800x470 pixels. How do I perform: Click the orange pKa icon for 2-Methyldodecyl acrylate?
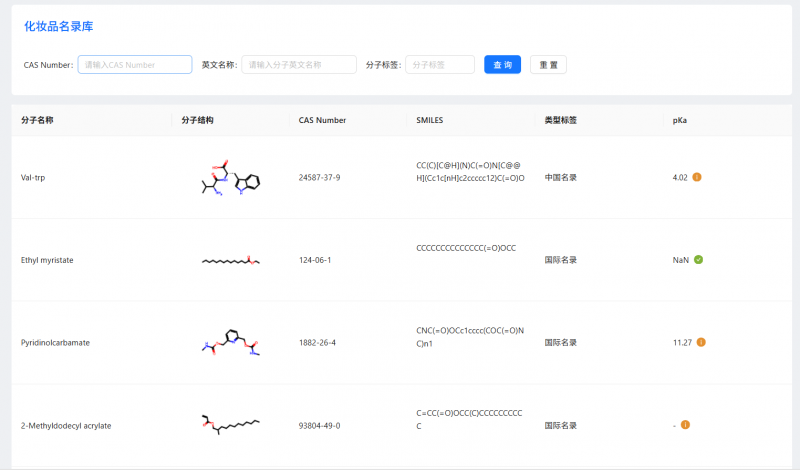click(x=685, y=425)
